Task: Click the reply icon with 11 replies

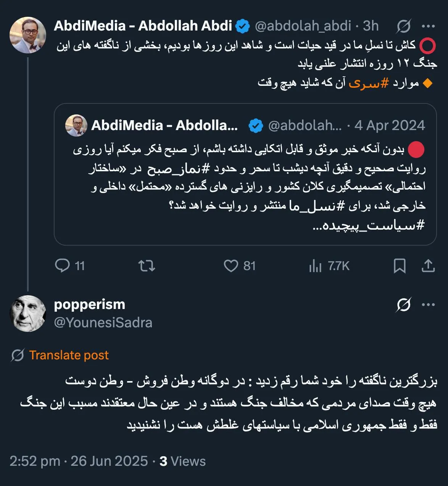Action: click(63, 266)
